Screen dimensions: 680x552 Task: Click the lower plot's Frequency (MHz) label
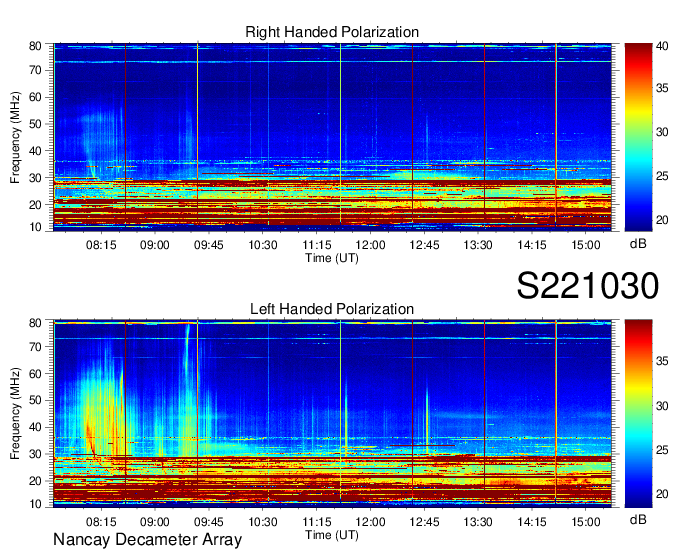pyautogui.click(x=15, y=414)
